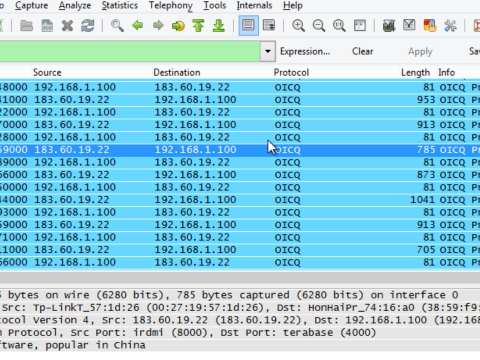Open preferences with the tools icon
The width and height of the screenshot is (480, 360).
point(450,26)
